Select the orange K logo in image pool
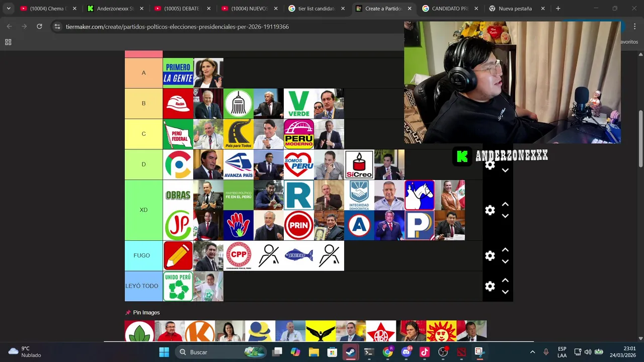644x362 pixels. (x=200, y=331)
